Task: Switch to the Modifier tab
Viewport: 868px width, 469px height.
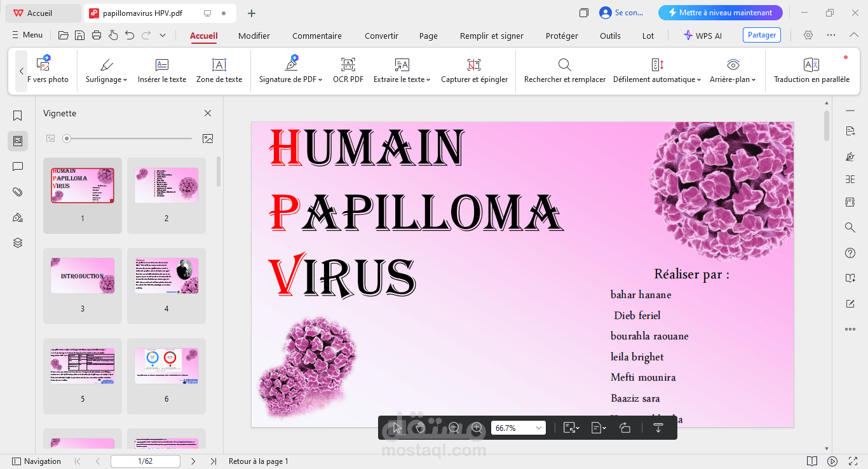Action: click(x=254, y=36)
